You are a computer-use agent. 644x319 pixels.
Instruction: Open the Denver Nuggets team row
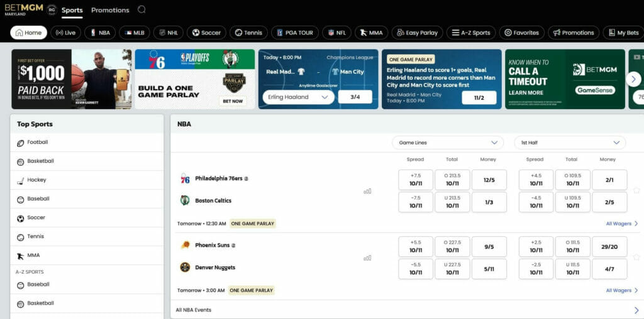[208, 268]
